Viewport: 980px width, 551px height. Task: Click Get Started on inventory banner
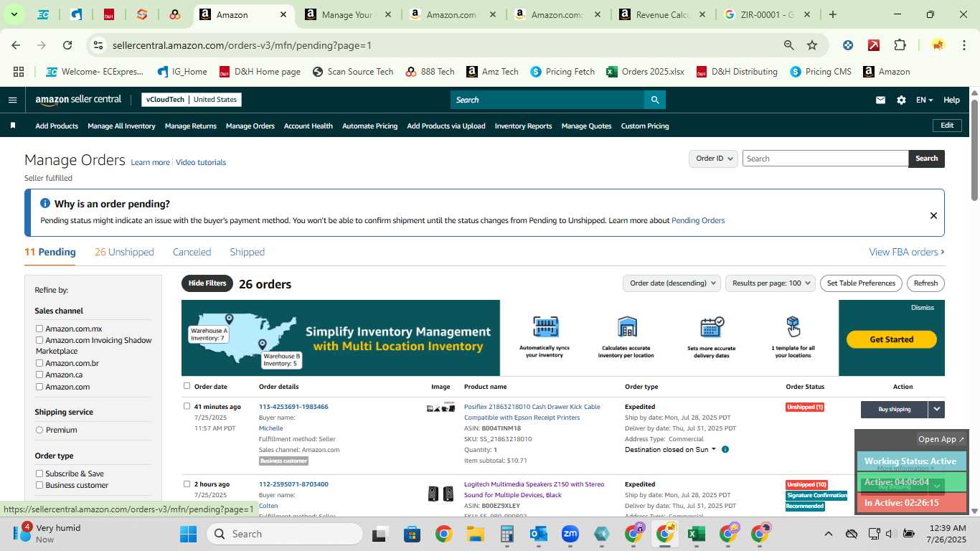click(x=891, y=339)
